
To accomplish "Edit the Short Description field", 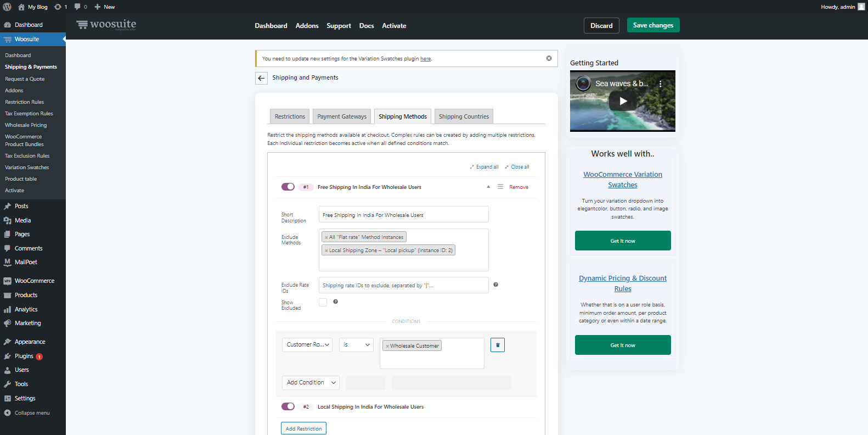I will (x=404, y=215).
